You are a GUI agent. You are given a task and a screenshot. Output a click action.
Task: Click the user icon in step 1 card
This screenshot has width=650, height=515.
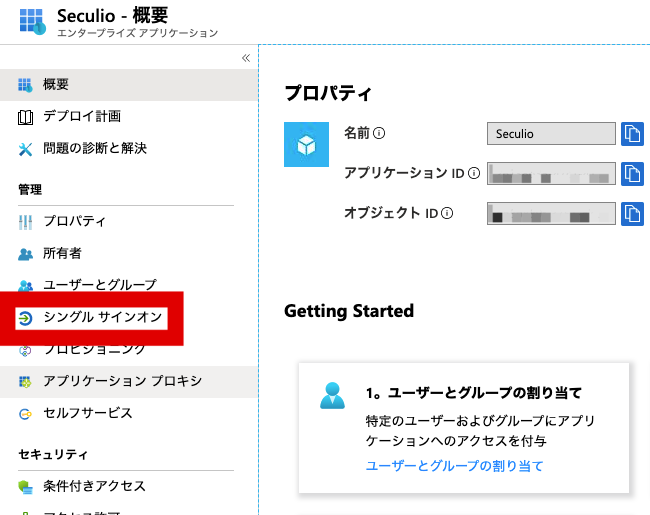pyautogui.click(x=332, y=396)
